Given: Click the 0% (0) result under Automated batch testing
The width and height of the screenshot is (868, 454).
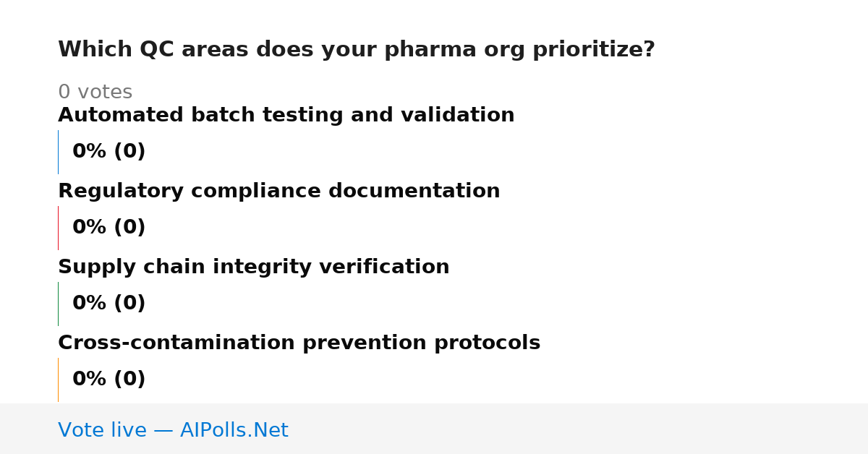Looking at the screenshot, I should [109, 152].
